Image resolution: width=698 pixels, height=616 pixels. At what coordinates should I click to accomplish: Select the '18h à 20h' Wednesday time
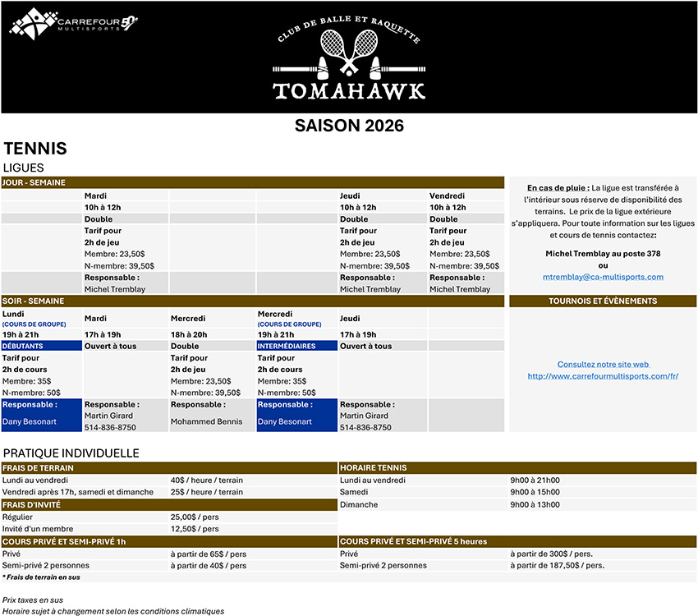click(x=189, y=335)
